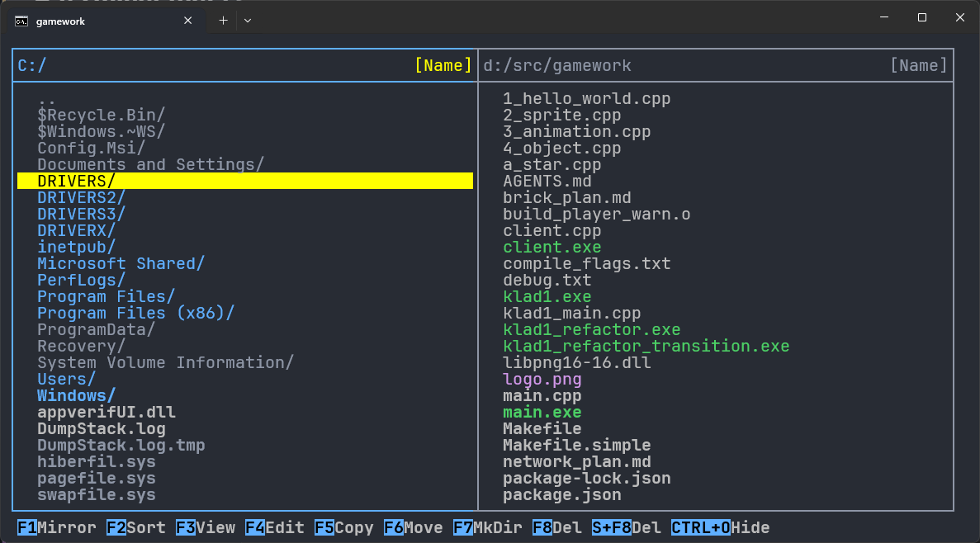Select 1_hello_world.cpp in right panel

587,99
